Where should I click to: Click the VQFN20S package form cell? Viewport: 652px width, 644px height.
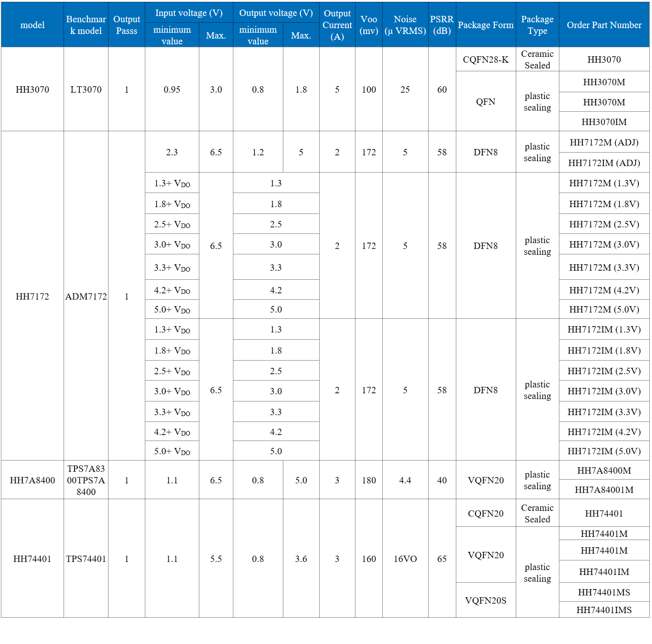click(485, 600)
